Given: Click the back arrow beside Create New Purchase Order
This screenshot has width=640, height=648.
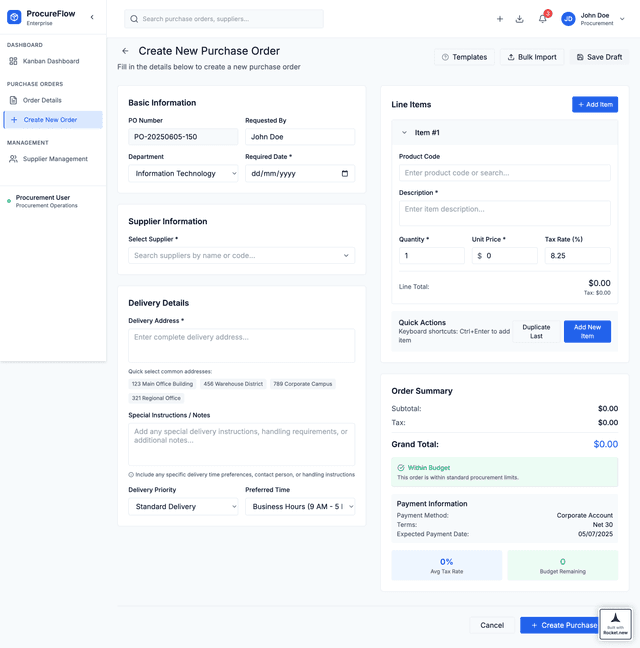Looking at the screenshot, I should 125,51.
